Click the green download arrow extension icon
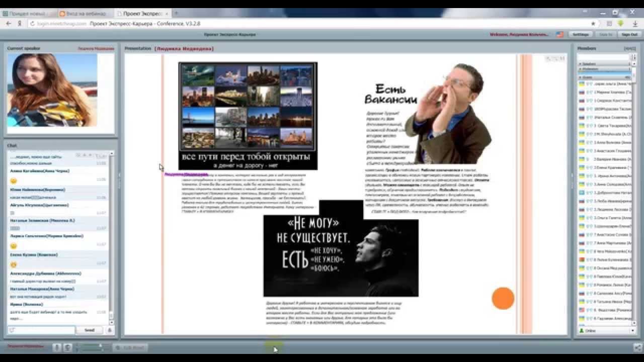Screen dimensions: 644x362 (620, 24)
